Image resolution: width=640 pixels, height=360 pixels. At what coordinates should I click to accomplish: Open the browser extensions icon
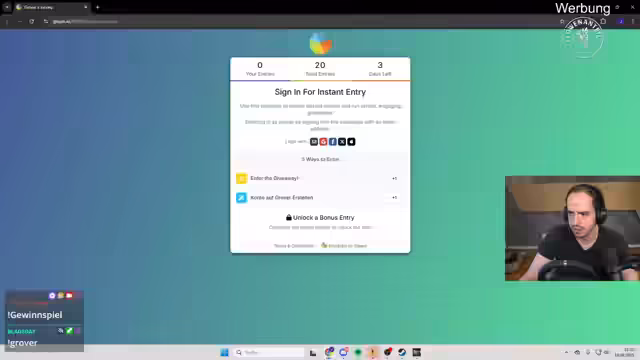pyautogui.click(x=603, y=21)
